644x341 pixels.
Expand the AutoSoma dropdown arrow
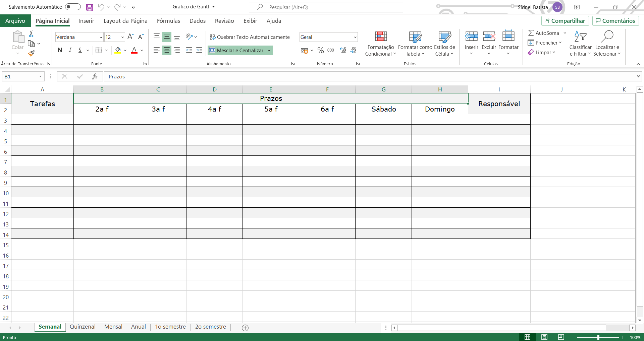(565, 33)
